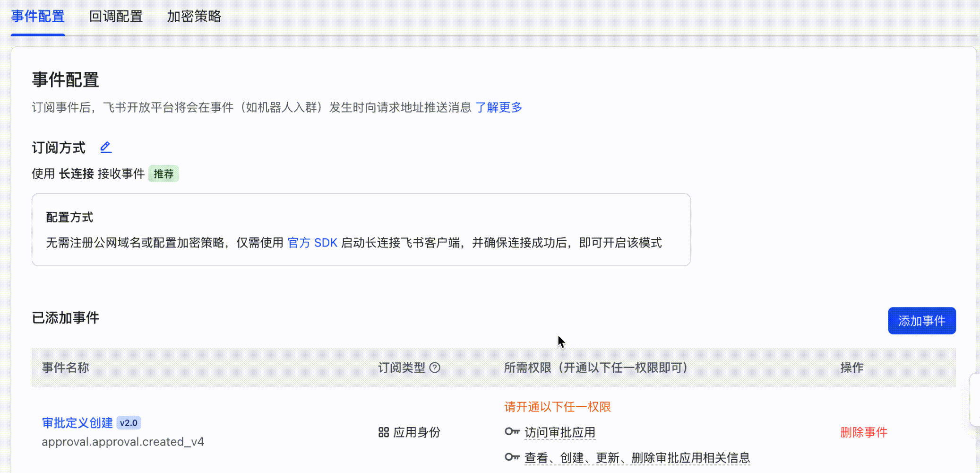This screenshot has width=980, height=473.
Task: Follow the 官方 SDK link
Action: (x=312, y=243)
